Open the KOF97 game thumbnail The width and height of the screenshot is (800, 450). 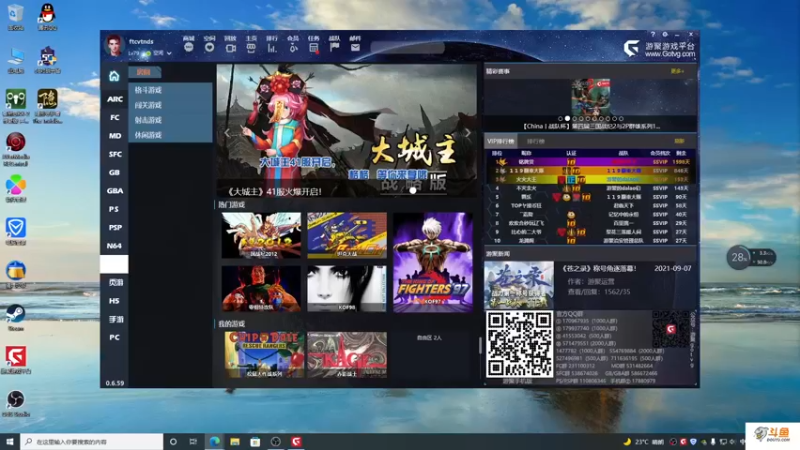click(x=433, y=262)
